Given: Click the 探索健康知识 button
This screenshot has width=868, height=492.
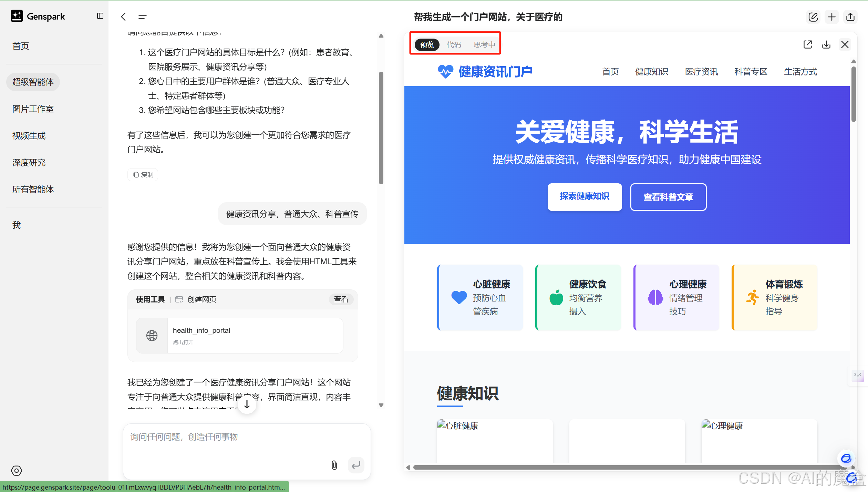Looking at the screenshot, I should [585, 196].
